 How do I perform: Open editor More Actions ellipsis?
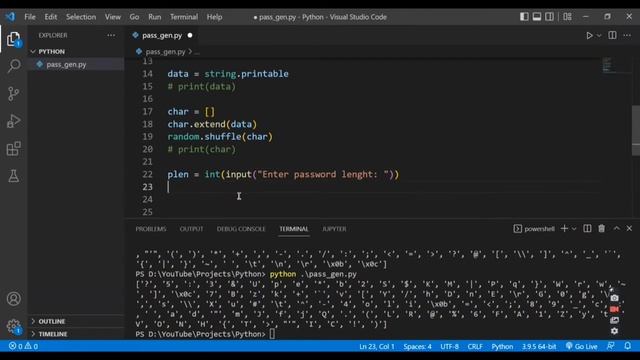627,36
